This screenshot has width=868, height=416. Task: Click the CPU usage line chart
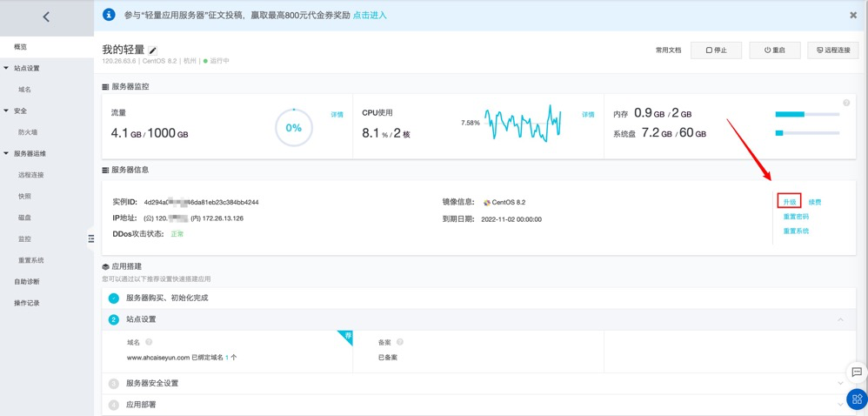(x=523, y=123)
